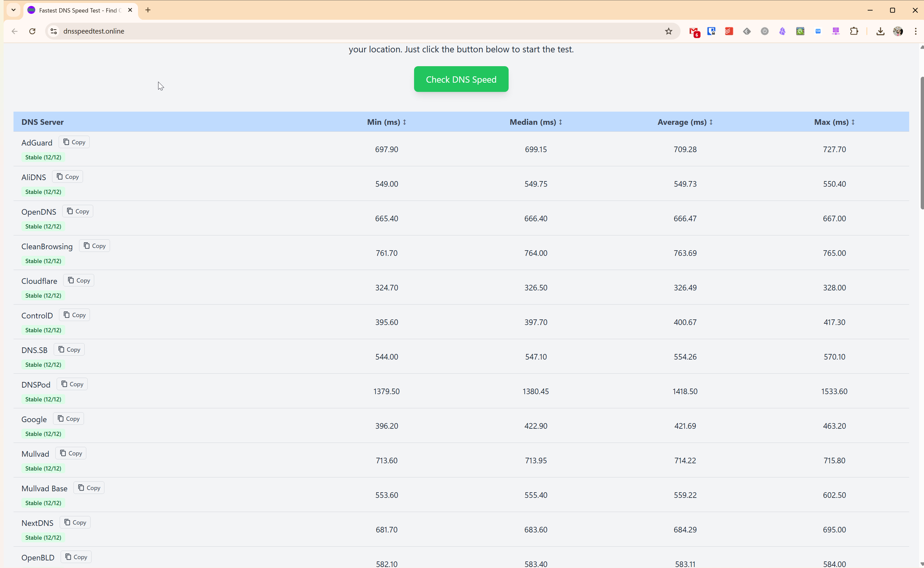Image resolution: width=924 pixels, height=568 pixels.
Task: Copy the Mullvad Base DNS address
Action: (89, 488)
